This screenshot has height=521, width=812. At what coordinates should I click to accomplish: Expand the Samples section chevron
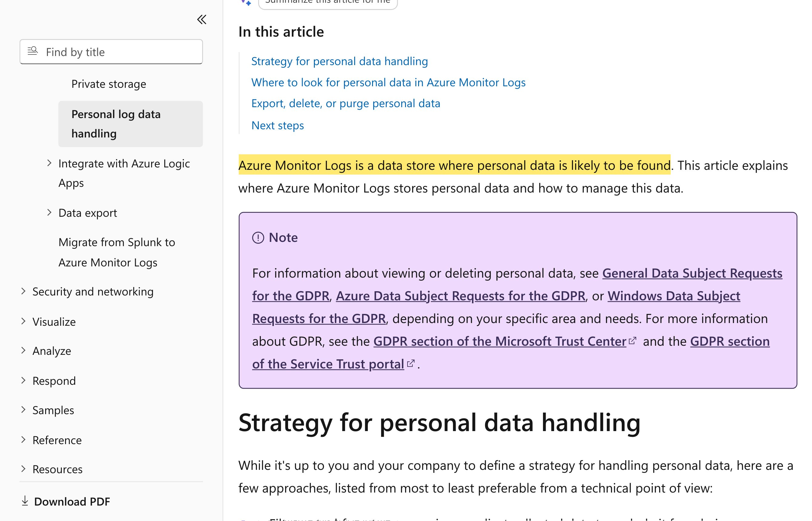pos(23,410)
